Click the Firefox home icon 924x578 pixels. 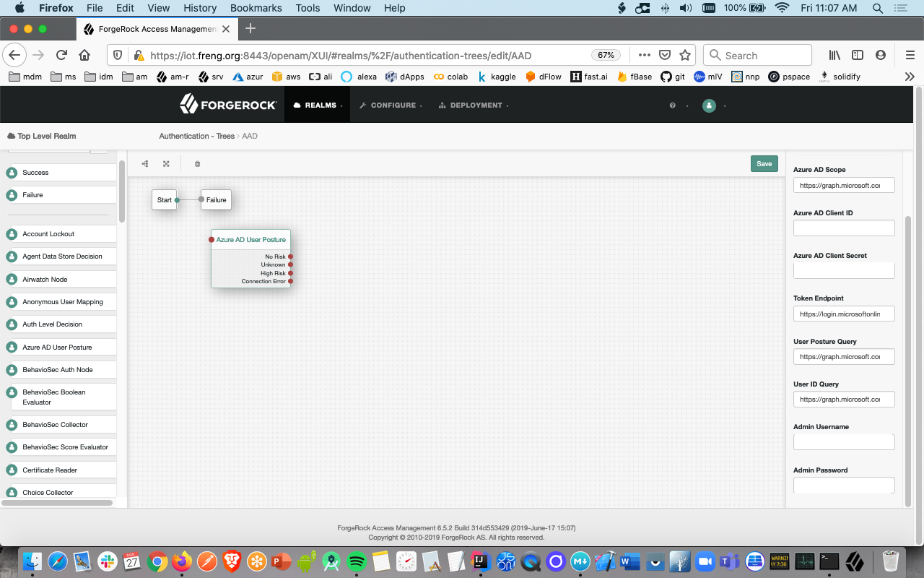click(84, 55)
